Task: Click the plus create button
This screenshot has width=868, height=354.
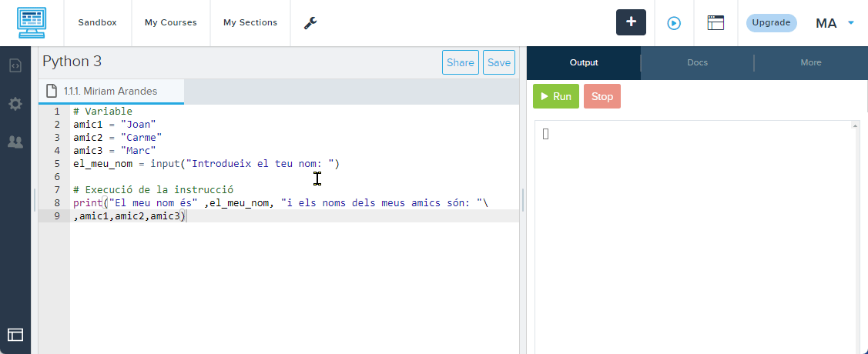Action: 631,22
